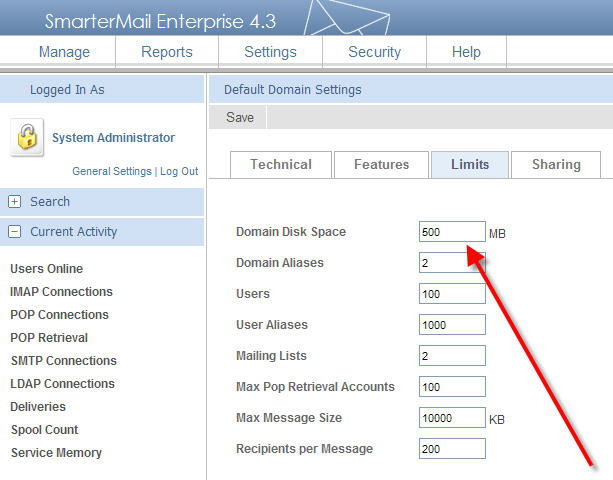613x480 pixels.
Task: Open POP Connections activity
Action: [x=59, y=315]
